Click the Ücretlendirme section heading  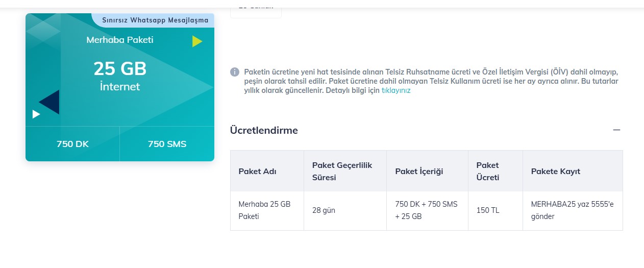pos(264,130)
